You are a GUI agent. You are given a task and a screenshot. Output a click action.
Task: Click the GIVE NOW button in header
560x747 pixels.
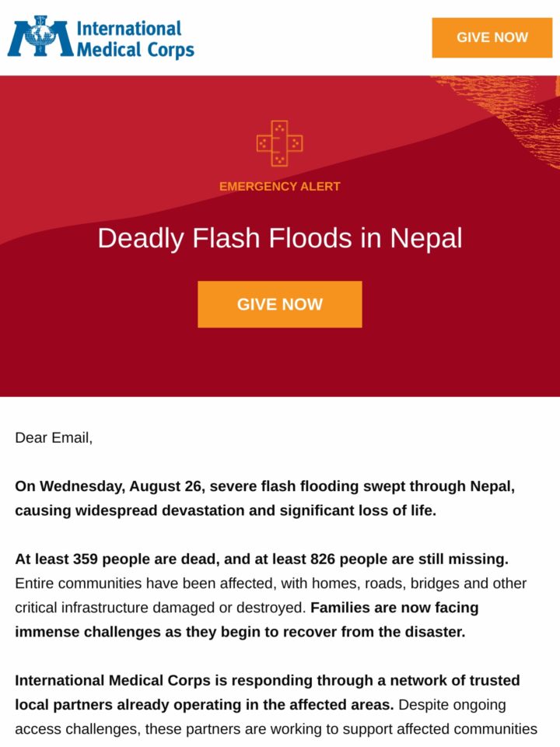(x=492, y=37)
